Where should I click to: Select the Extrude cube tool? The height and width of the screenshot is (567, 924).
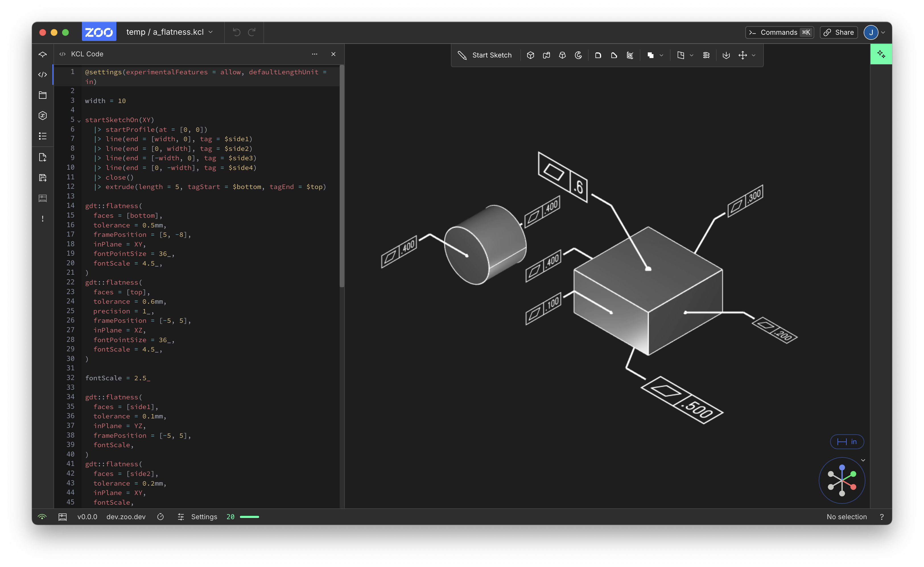[x=530, y=55]
